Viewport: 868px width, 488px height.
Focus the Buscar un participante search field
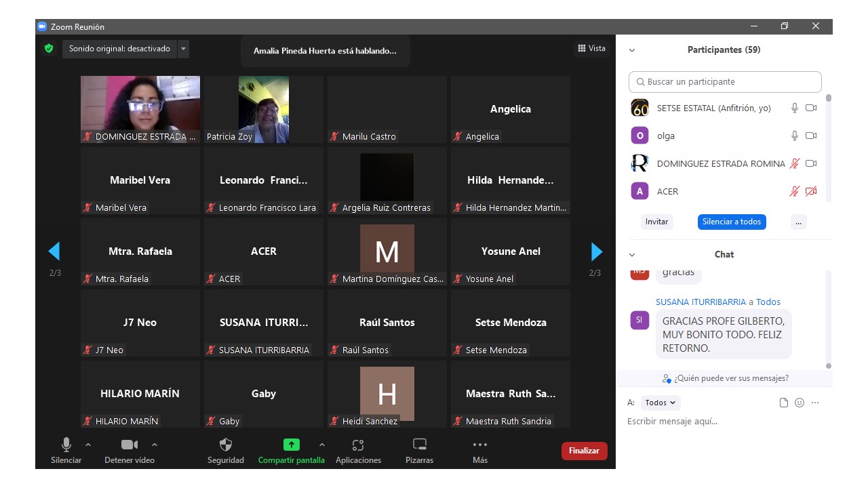[x=725, y=82]
